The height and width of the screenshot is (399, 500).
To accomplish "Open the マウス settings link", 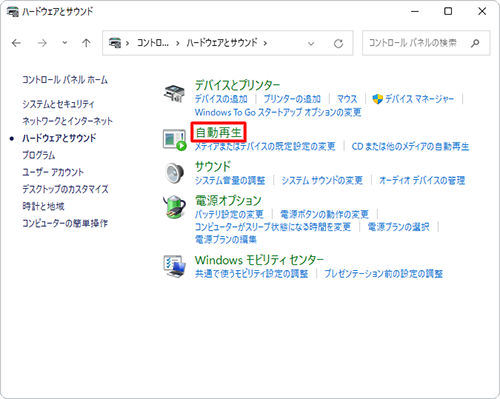I will coord(347,99).
